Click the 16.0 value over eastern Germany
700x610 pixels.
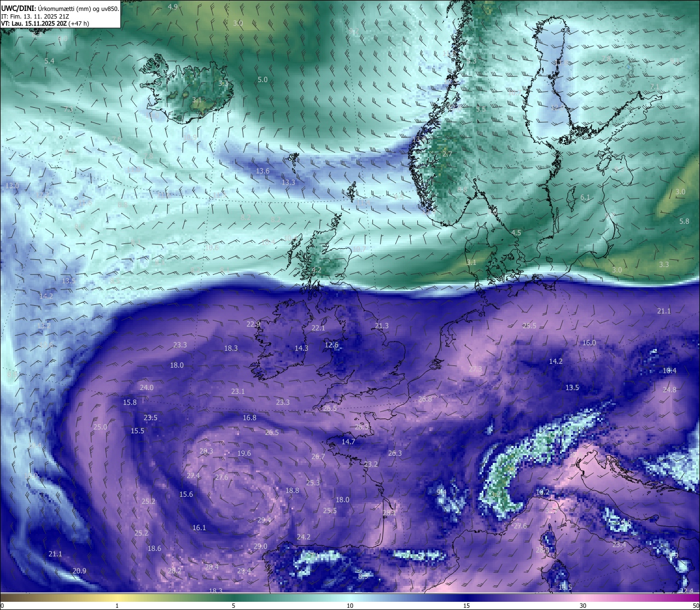pos(588,342)
